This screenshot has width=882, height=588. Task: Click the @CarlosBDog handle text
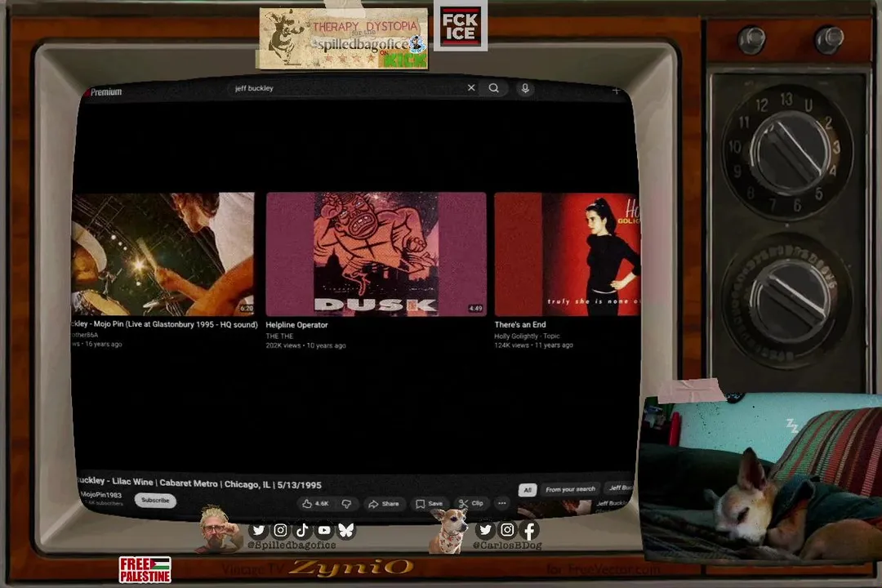[x=507, y=546]
